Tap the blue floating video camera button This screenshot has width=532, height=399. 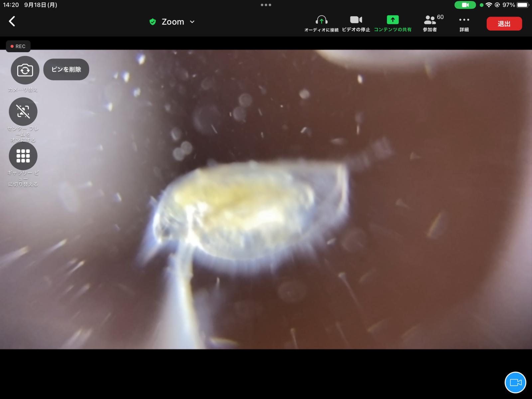(515, 382)
